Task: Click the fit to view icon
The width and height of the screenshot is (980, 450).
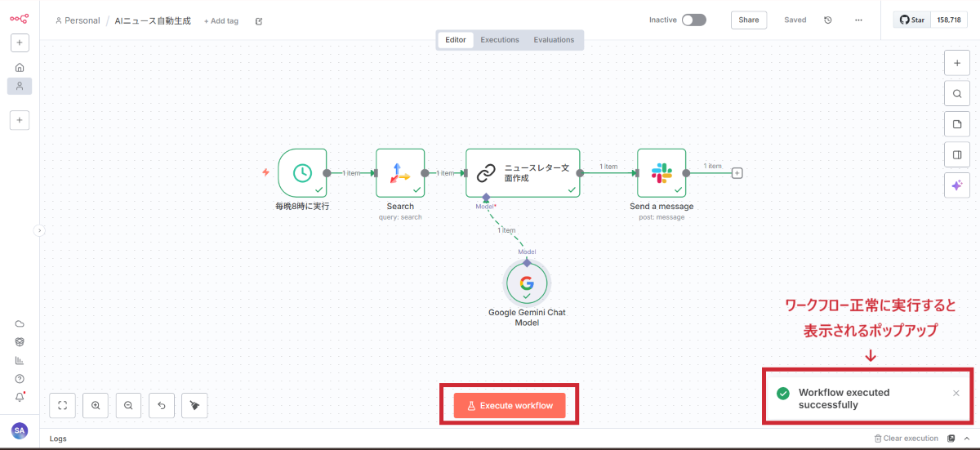Action: (x=62, y=405)
